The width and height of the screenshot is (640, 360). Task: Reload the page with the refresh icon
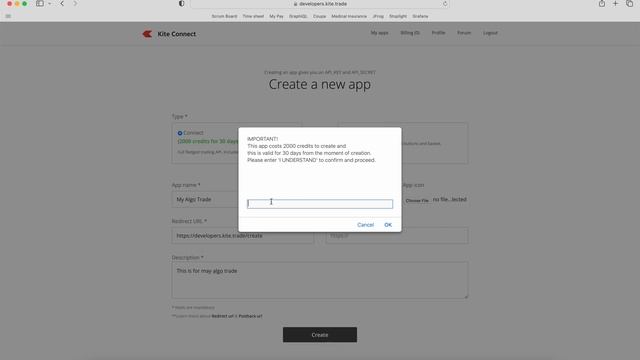click(x=445, y=4)
